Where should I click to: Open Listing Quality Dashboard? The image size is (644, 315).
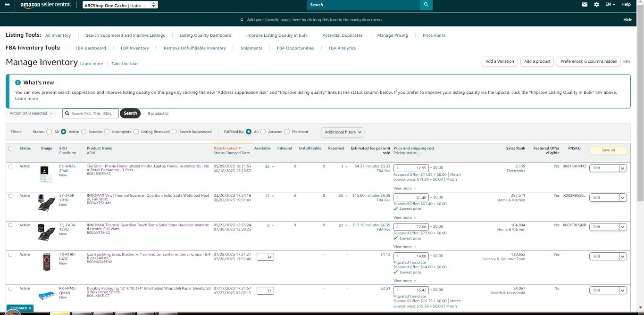[206, 35]
